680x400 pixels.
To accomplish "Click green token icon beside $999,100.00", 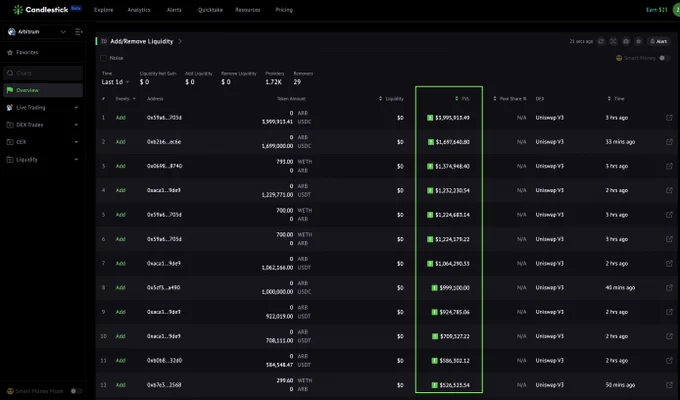I will pos(435,288).
